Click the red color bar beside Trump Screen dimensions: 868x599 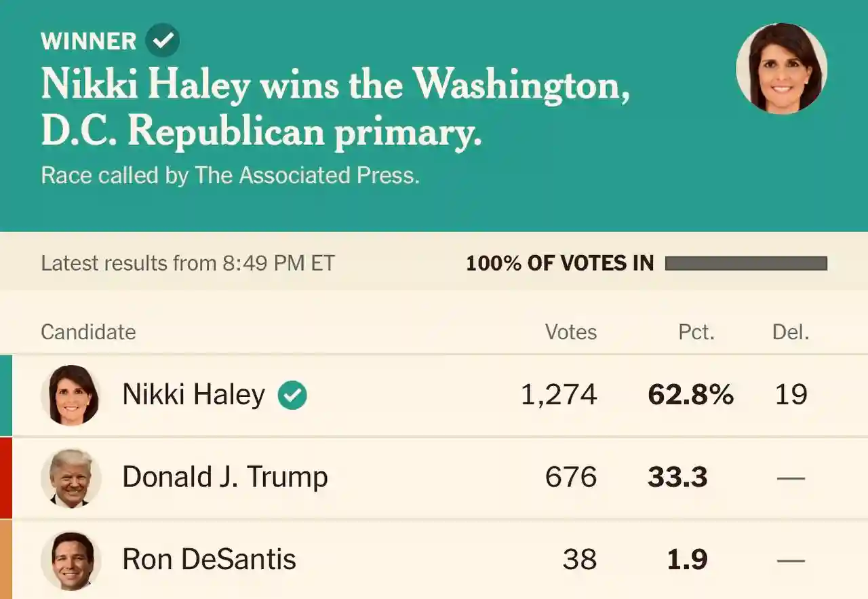pyautogui.click(x=6, y=478)
